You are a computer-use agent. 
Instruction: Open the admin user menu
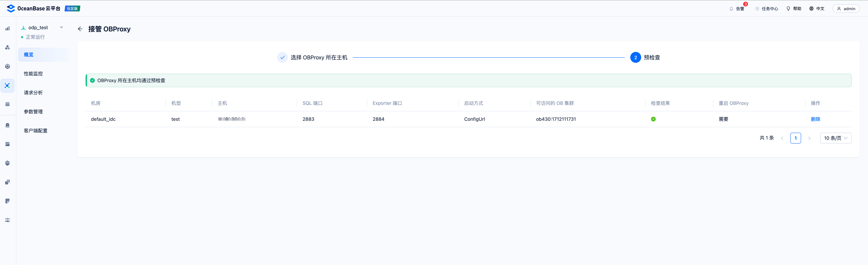point(846,9)
